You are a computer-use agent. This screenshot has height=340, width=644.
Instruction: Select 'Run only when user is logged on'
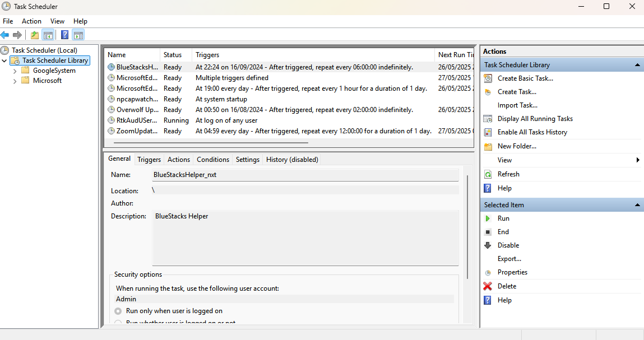(x=118, y=311)
